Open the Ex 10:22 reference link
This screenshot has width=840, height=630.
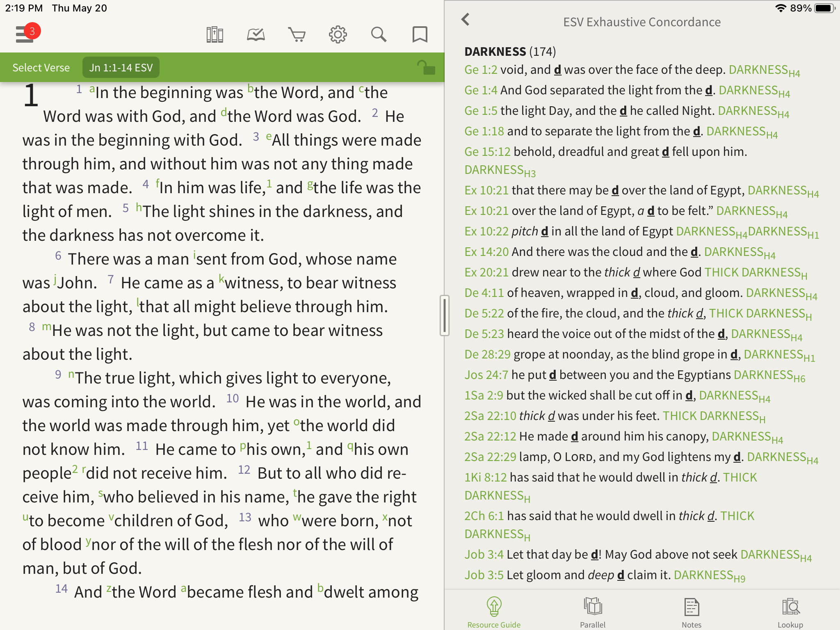click(486, 231)
